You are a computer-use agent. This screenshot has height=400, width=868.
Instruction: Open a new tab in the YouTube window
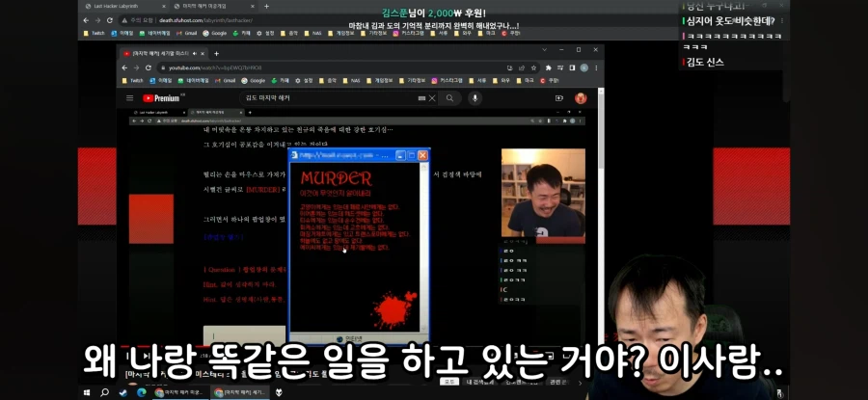click(216, 54)
